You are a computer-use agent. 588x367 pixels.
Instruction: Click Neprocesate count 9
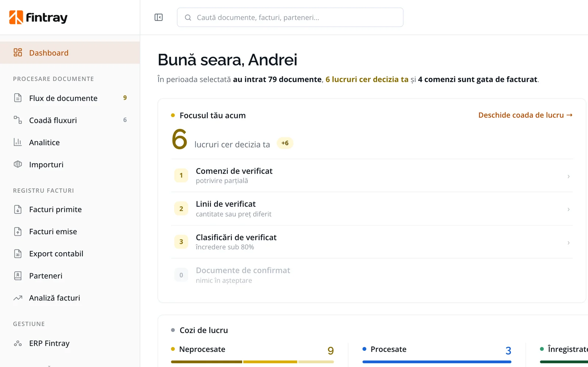click(x=330, y=350)
